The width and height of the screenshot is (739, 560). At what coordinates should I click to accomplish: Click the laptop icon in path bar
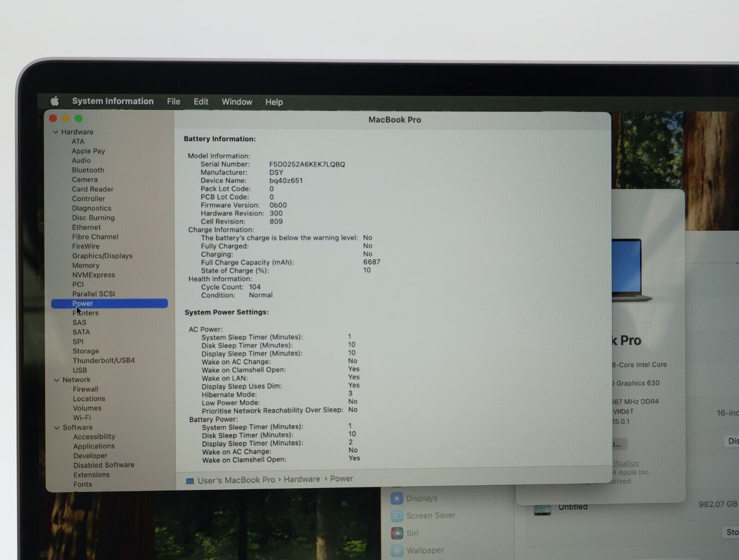tap(190, 481)
